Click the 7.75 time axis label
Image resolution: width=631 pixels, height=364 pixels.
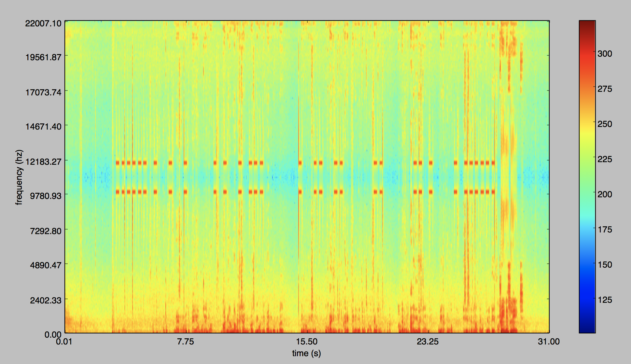tap(185, 342)
